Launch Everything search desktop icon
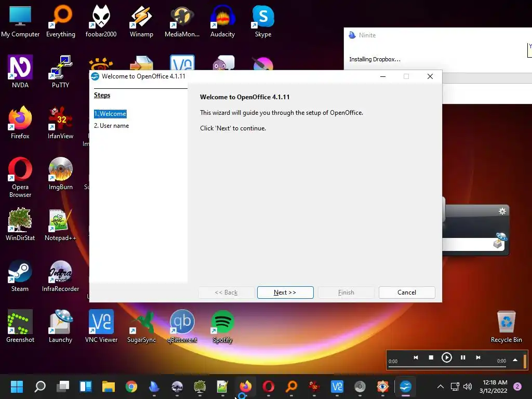Image resolution: width=532 pixels, height=399 pixels. pos(60,21)
